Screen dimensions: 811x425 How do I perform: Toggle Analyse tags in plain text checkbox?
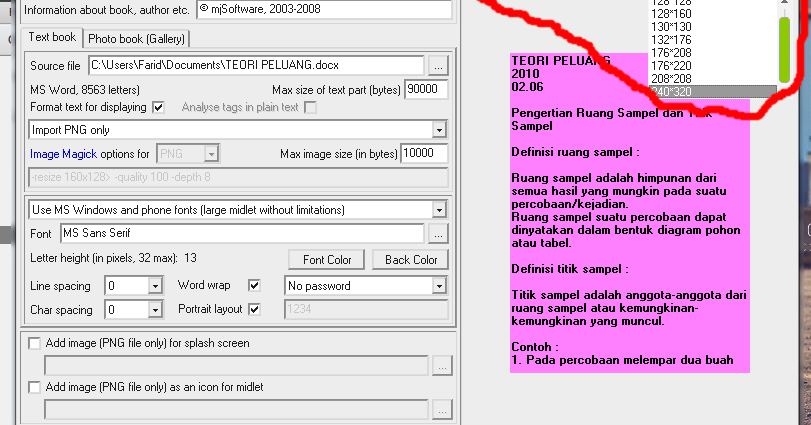click(x=310, y=108)
